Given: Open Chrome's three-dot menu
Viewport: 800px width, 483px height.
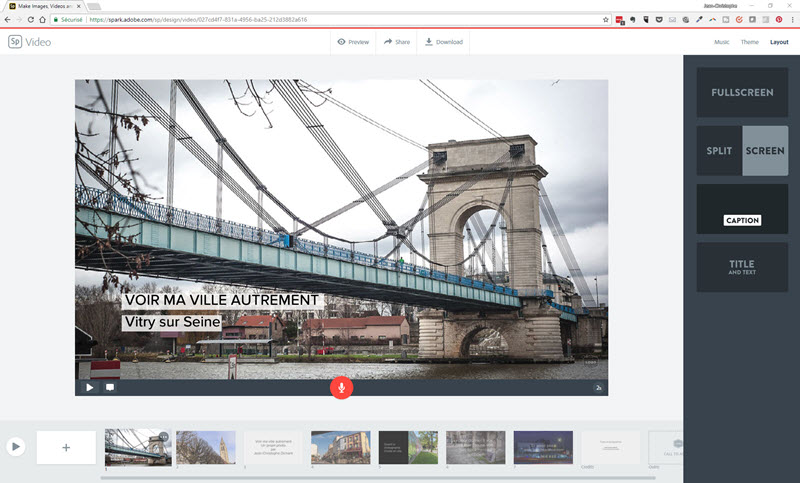Looking at the screenshot, I should click(x=790, y=19).
